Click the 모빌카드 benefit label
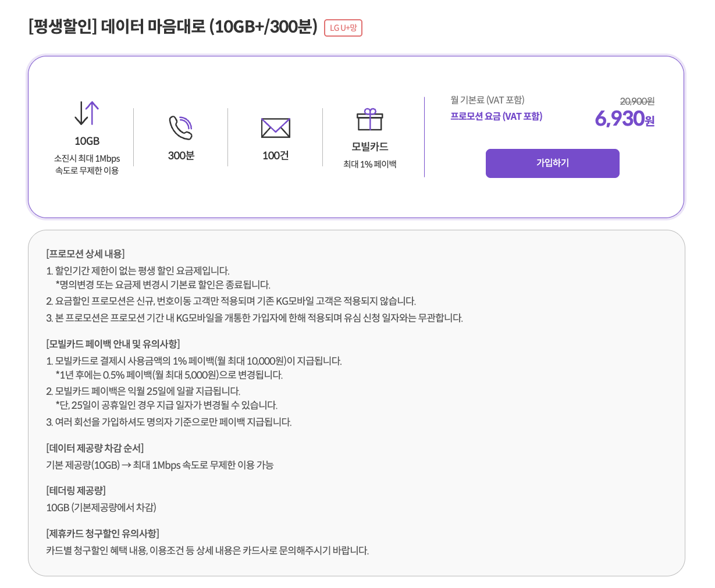715x588 pixels. [x=369, y=147]
